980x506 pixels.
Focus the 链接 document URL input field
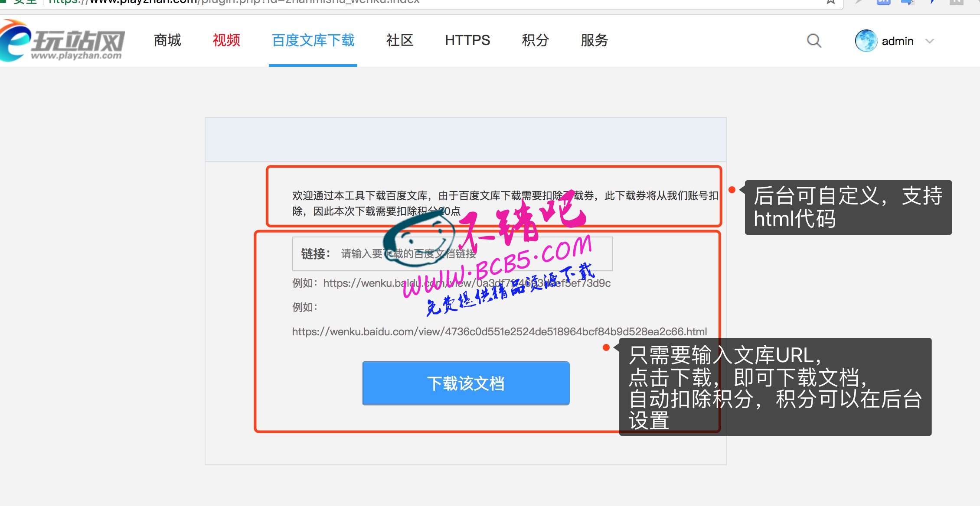point(452,254)
